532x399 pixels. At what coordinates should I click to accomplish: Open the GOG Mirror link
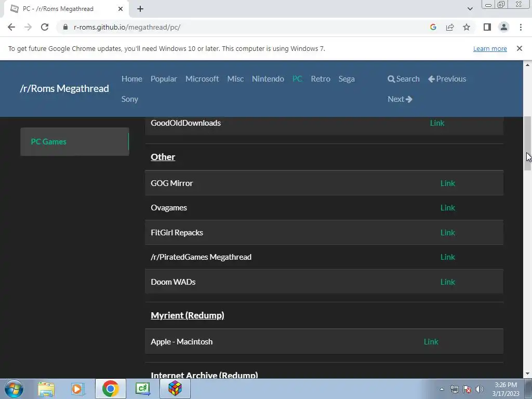(x=447, y=183)
